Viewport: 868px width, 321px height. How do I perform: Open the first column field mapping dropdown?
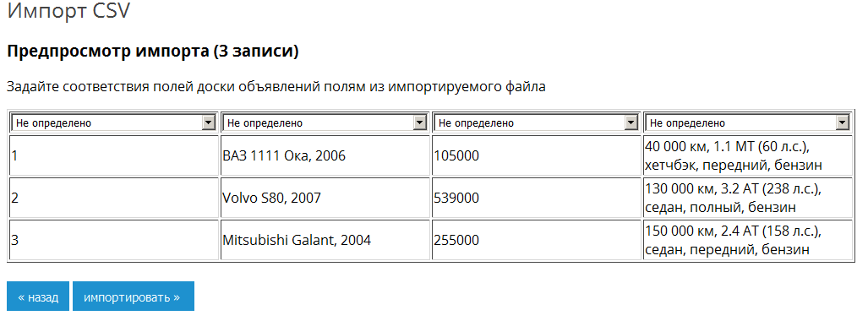113,122
